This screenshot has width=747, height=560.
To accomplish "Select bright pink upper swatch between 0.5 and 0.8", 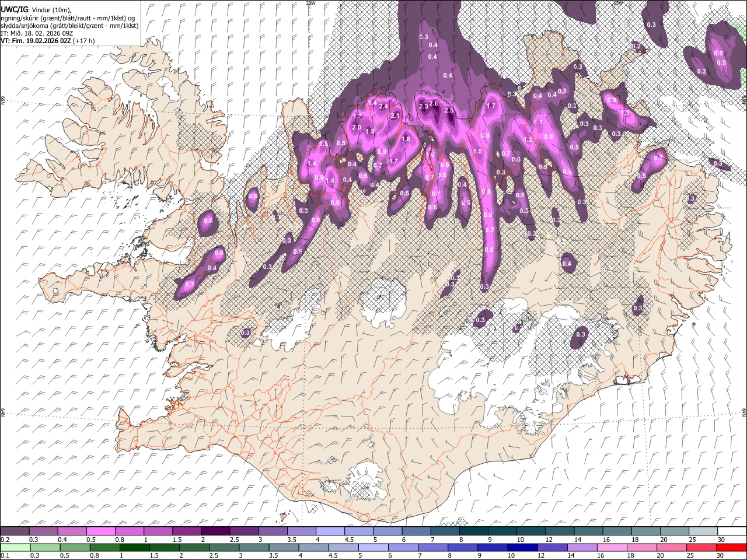I will (100, 531).
